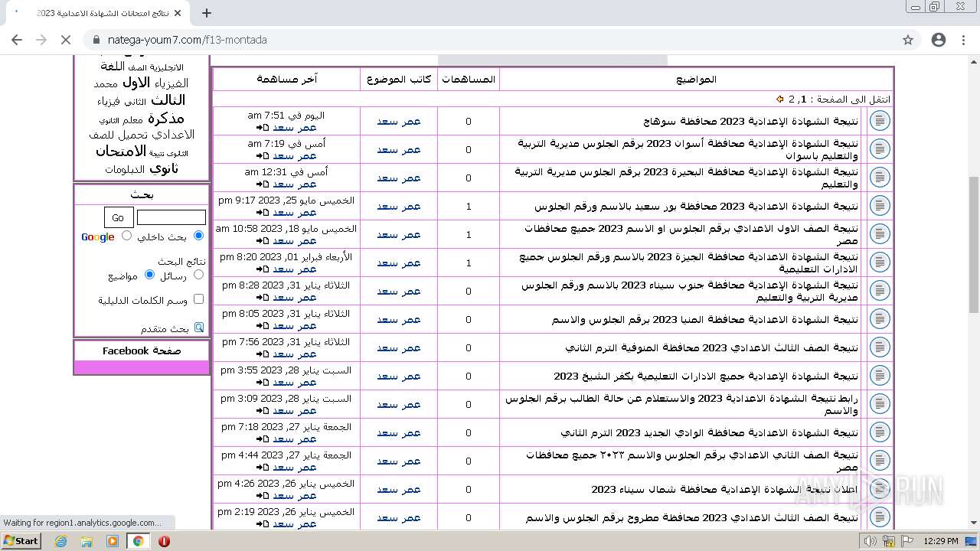Stop loading the page
The height and width of the screenshot is (551, 980).
pyautogui.click(x=66, y=40)
